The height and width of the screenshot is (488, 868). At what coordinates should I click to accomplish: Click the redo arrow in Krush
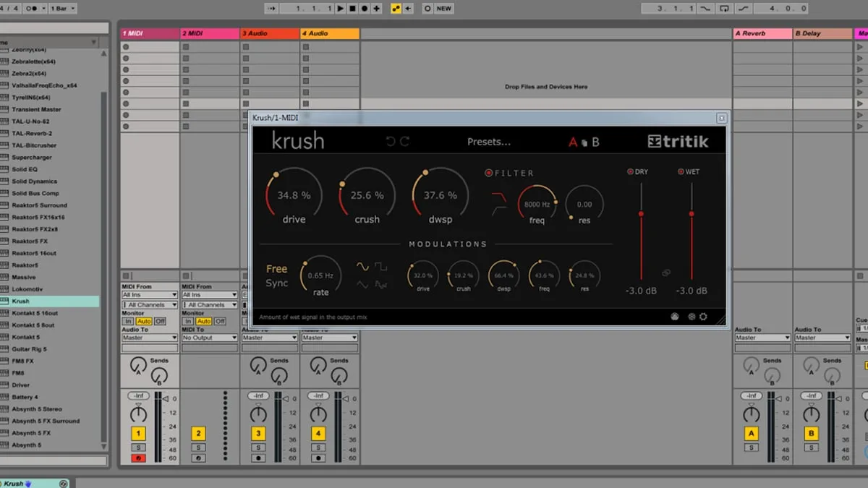[x=404, y=142]
